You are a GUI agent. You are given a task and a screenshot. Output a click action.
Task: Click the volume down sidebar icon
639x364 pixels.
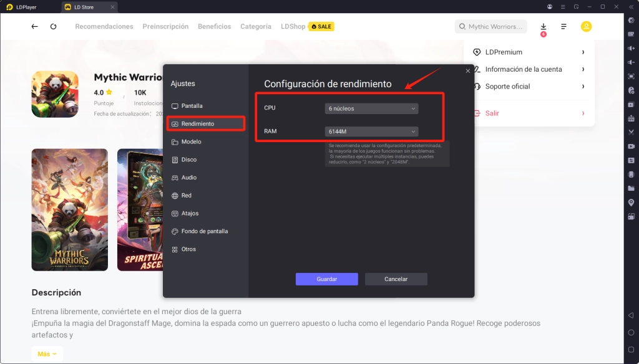pyautogui.click(x=632, y=62)
